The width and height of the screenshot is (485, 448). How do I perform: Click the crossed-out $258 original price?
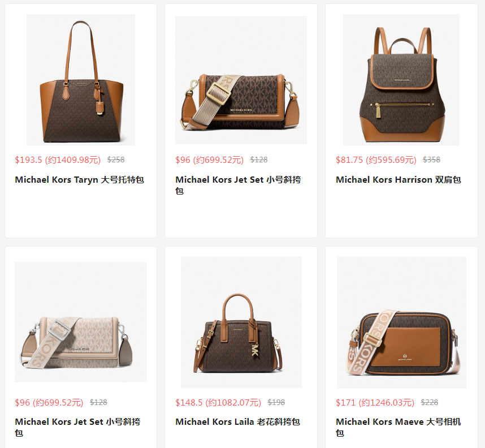click(x=116, y=160)
